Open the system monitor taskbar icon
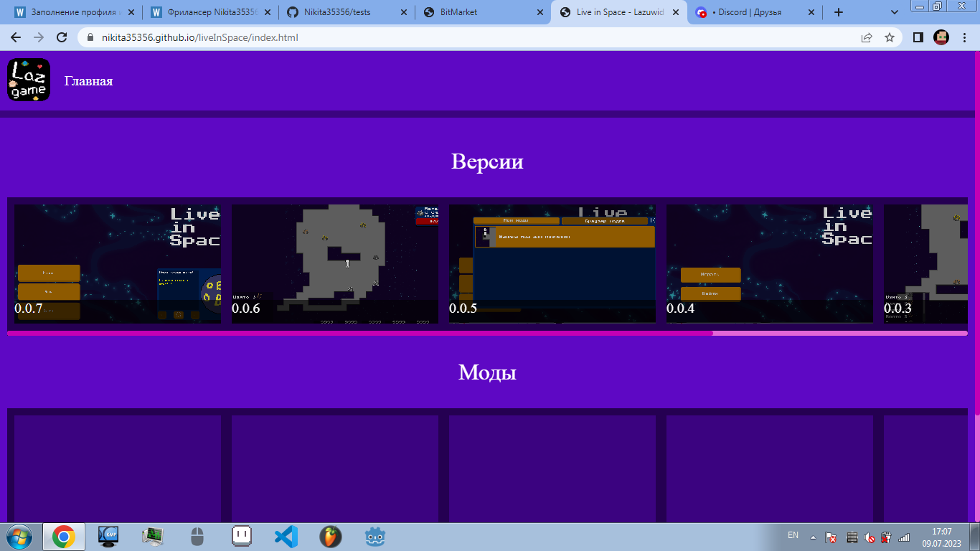The width and height of the screenshot is (980, 551). tap(153, 537)
